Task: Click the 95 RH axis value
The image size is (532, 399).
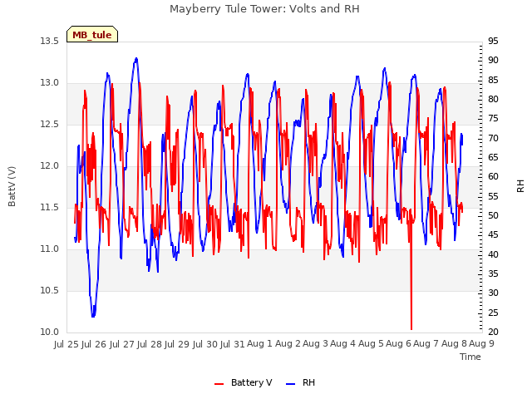Action: point(493,42)
